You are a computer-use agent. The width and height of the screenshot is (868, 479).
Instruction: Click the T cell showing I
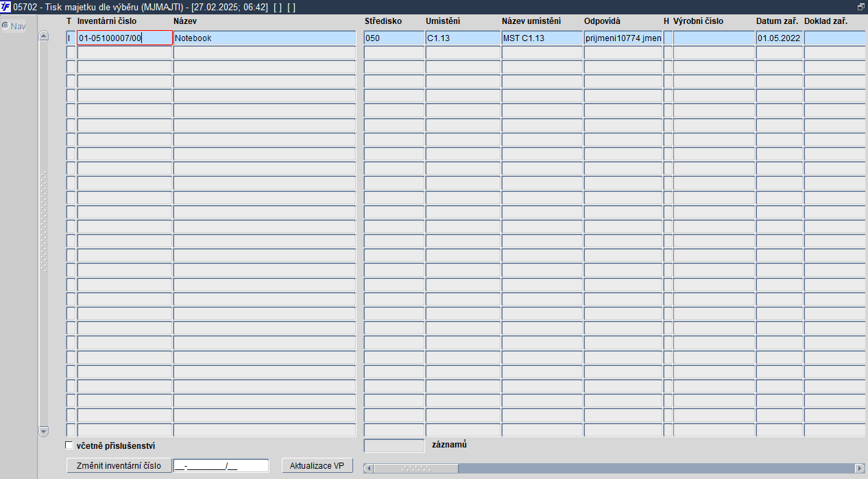(71, 38)
